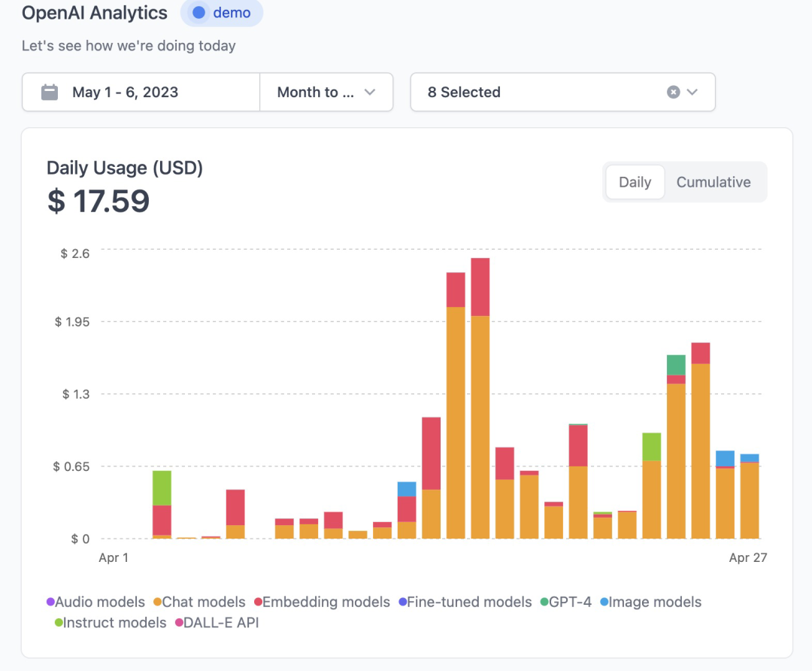Select the Daily view tab
The width and height of the screenshot is (812, 671).
635,182
